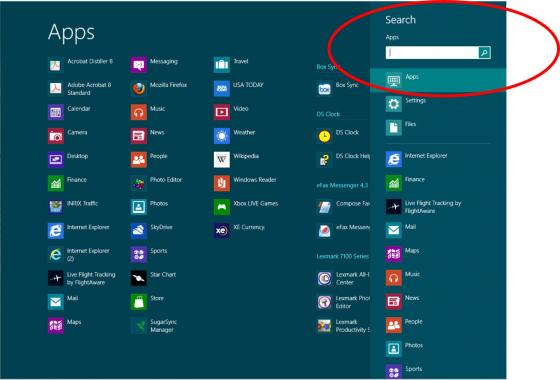Launch the Box Sync app icon
Image resolution: width=560 pixels, height=380 pixels.
324,89
